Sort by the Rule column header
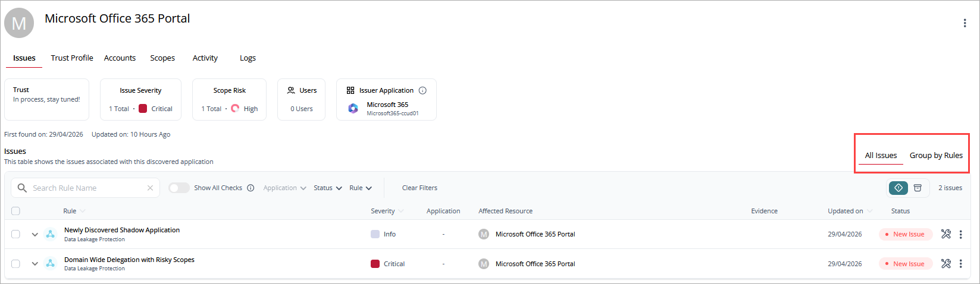The height and width of the screenshot is (284, 980). point(74,211)
